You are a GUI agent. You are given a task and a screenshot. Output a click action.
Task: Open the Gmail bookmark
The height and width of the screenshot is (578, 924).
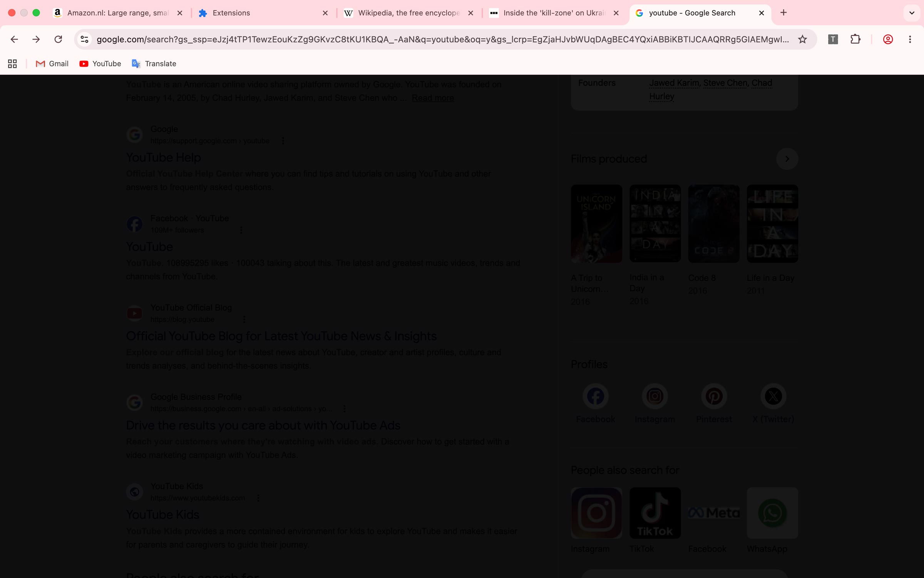[x=52, y=64]
